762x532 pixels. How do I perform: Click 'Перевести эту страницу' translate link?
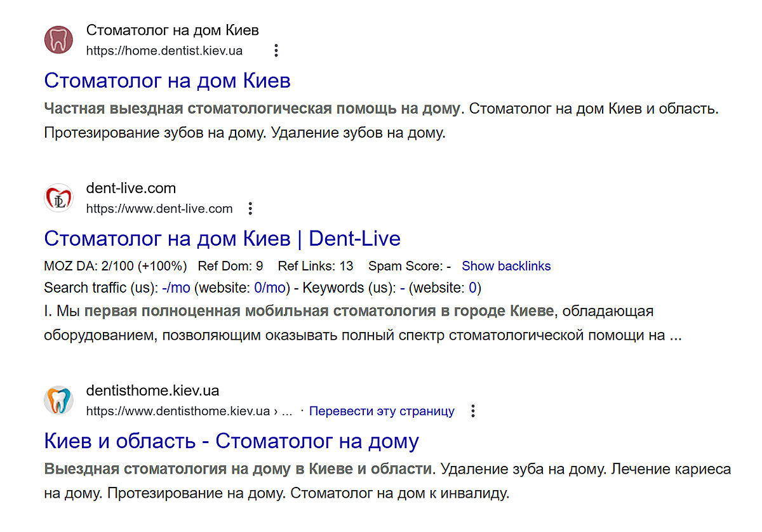pos(382,411)
